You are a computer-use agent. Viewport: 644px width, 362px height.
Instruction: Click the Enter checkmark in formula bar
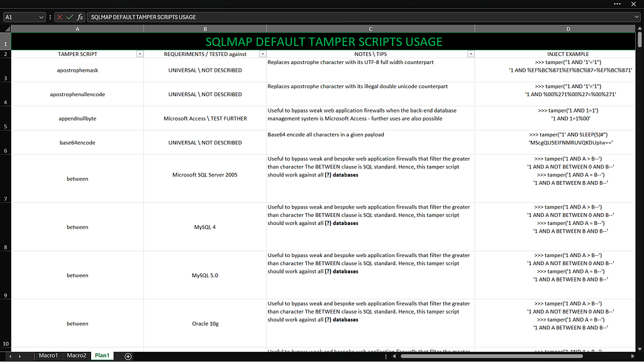click(70, 17)
